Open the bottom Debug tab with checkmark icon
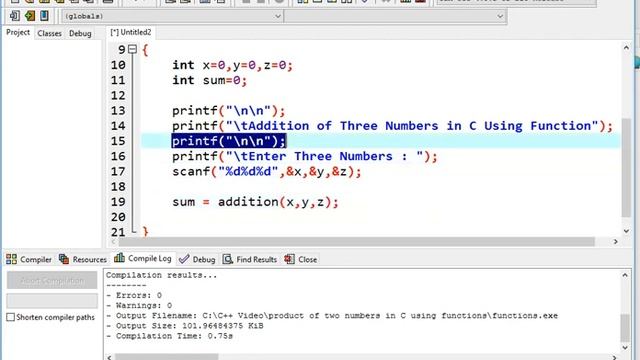This screenshot has height=360, width=640. [x=197, y=259]
